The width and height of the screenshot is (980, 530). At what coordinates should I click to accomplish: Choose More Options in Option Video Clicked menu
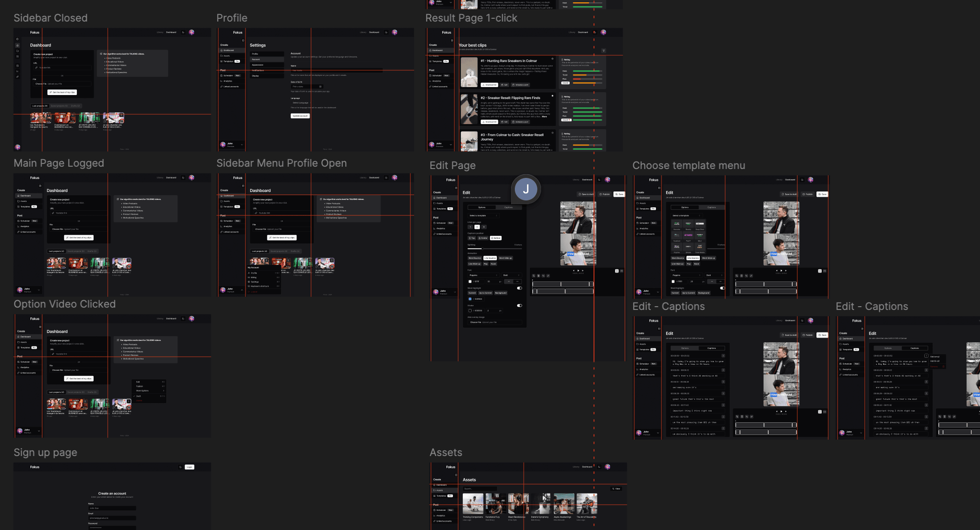[150, 390]
